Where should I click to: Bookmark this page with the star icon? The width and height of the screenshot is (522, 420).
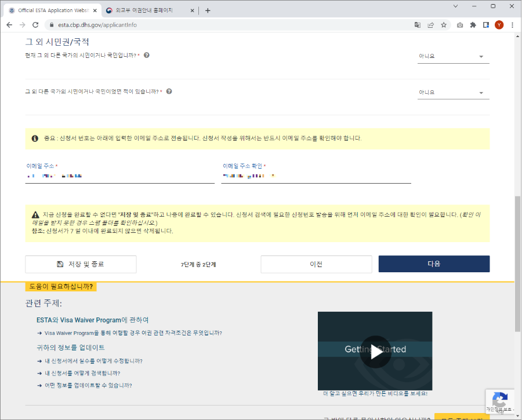pos(444,25)
